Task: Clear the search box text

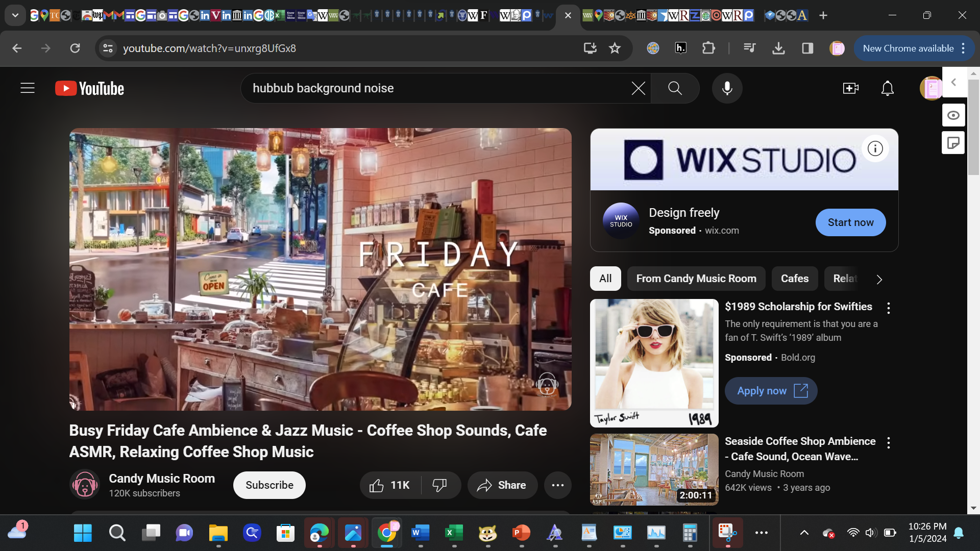Action: pyautogui.click(x=638, y=88)
